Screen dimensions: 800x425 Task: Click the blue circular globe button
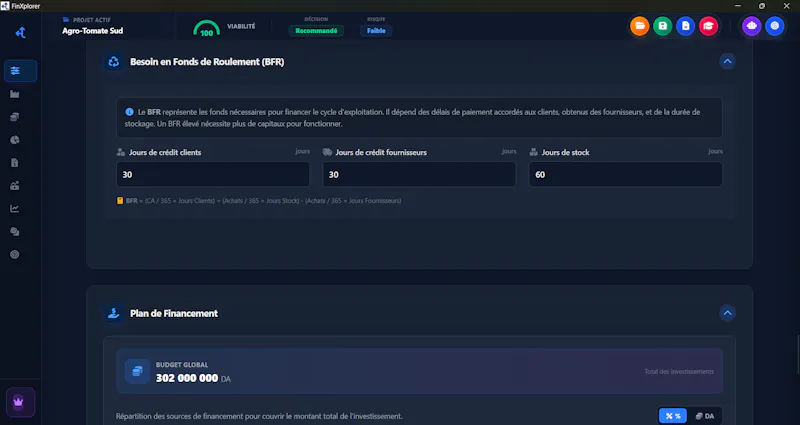point(774,26)
